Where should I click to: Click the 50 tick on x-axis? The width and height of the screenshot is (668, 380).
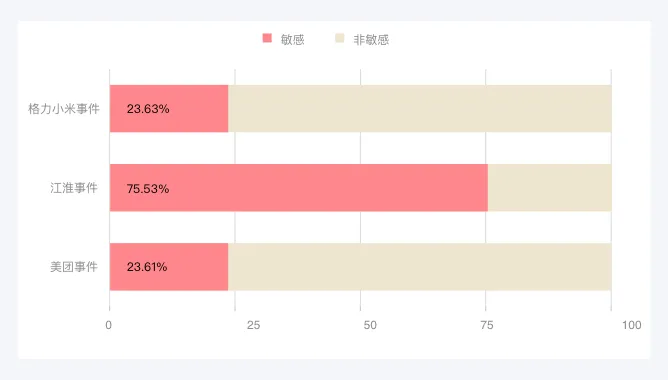click(370, 325)
